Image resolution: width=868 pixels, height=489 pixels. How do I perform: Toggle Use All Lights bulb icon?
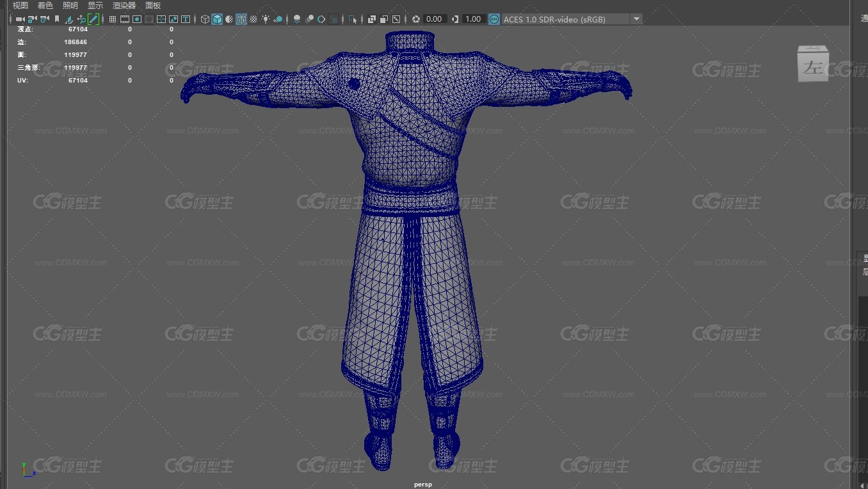coord(266,19)
